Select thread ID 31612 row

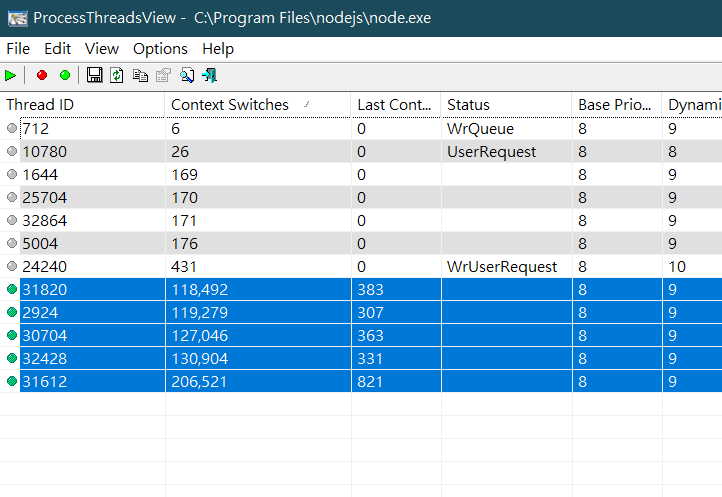click(x=361, y=382)
